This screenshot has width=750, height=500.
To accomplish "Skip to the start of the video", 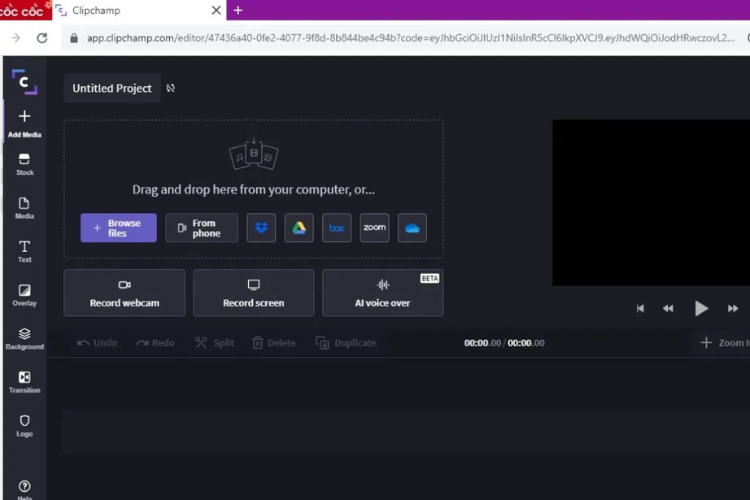I will [x=640, y=309].
